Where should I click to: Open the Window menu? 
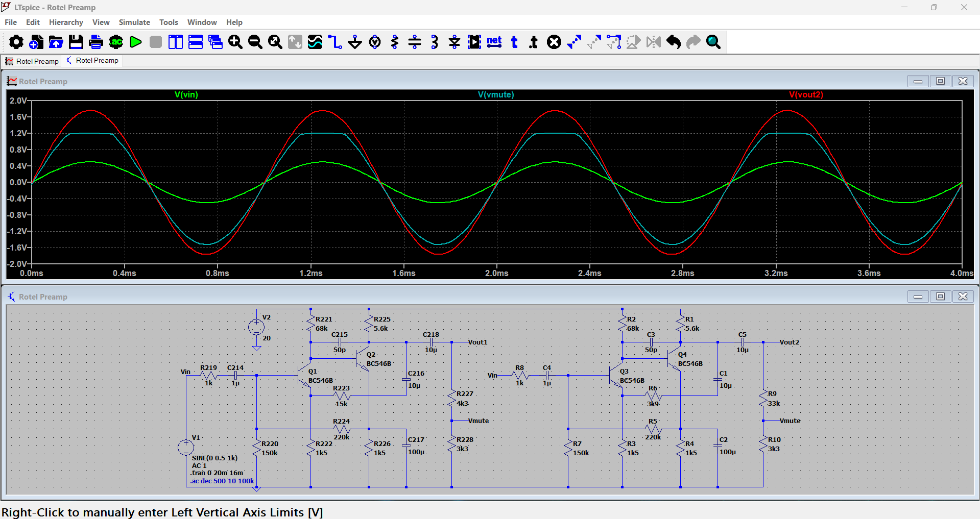(202, 22)
